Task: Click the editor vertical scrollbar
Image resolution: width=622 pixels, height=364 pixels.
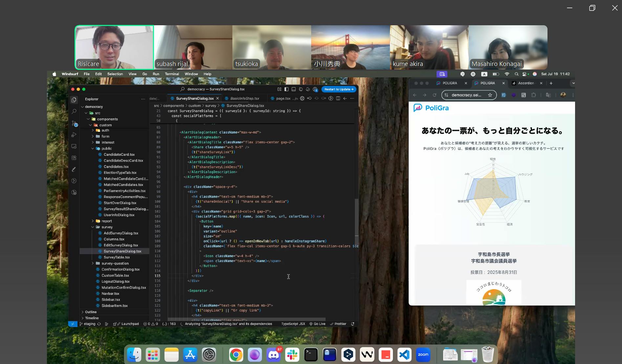Action: [356, 216]
